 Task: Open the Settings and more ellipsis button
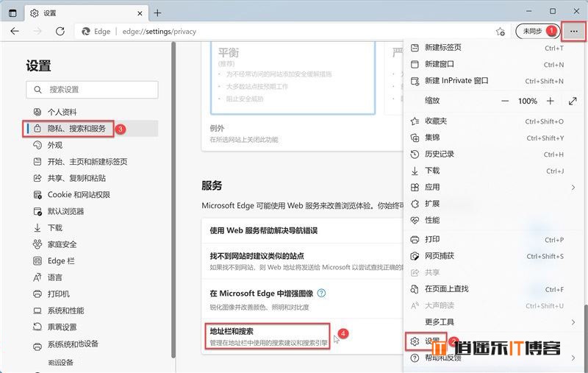573,32
